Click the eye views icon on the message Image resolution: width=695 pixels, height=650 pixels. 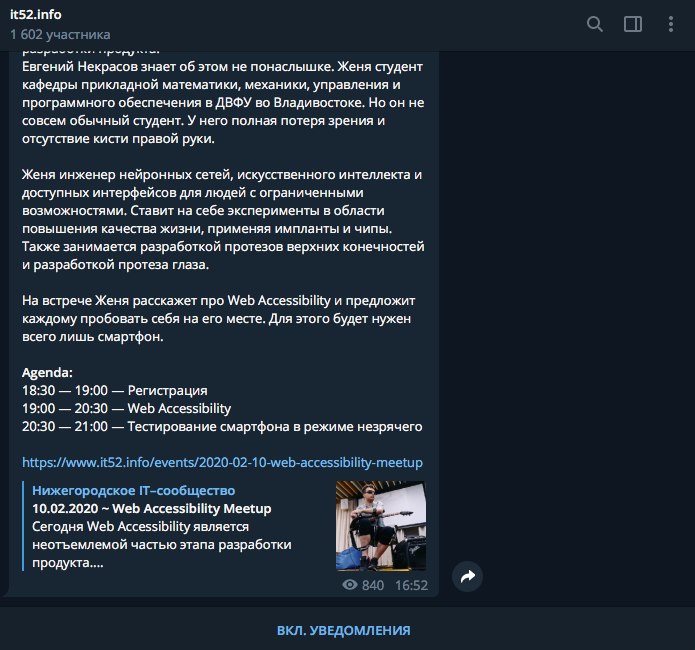(x=350, y=585)
